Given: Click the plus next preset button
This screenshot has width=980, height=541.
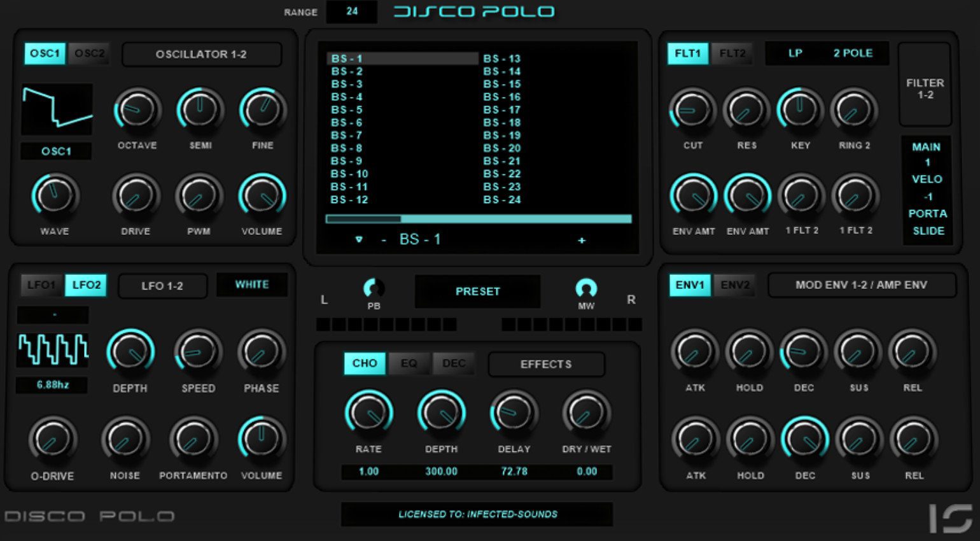Looking at the screenshot, I should pyautogui.click(x=582, y=240).
